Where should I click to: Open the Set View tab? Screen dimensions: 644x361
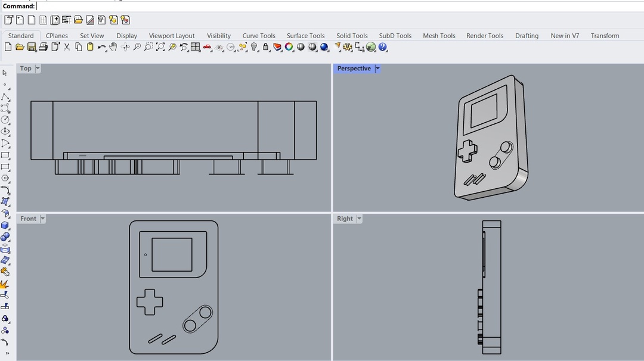92,36
